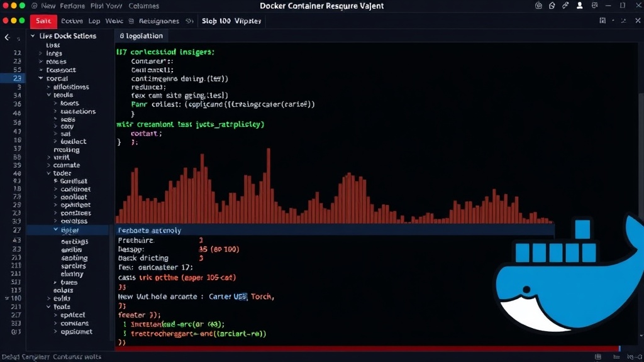Collapse the 'Foals' tree node
This screenshot has width=644, height=362.
[x=48, y=307]
